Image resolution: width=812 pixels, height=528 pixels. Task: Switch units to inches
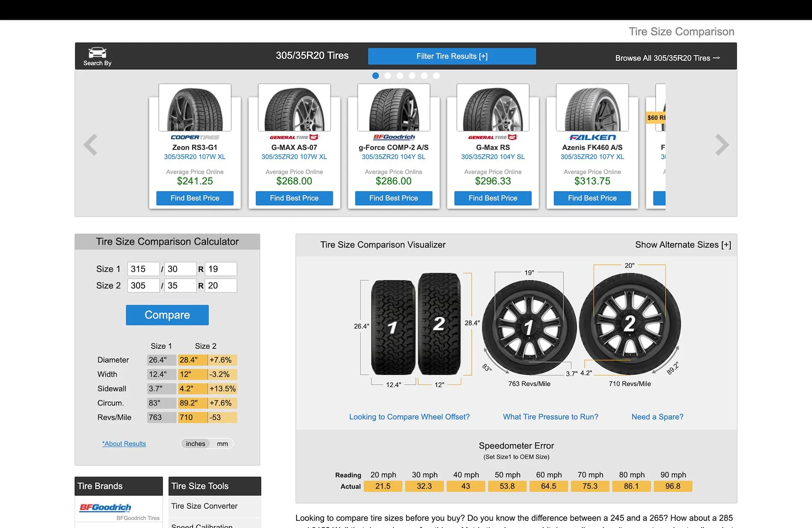(x=195, y=444)
